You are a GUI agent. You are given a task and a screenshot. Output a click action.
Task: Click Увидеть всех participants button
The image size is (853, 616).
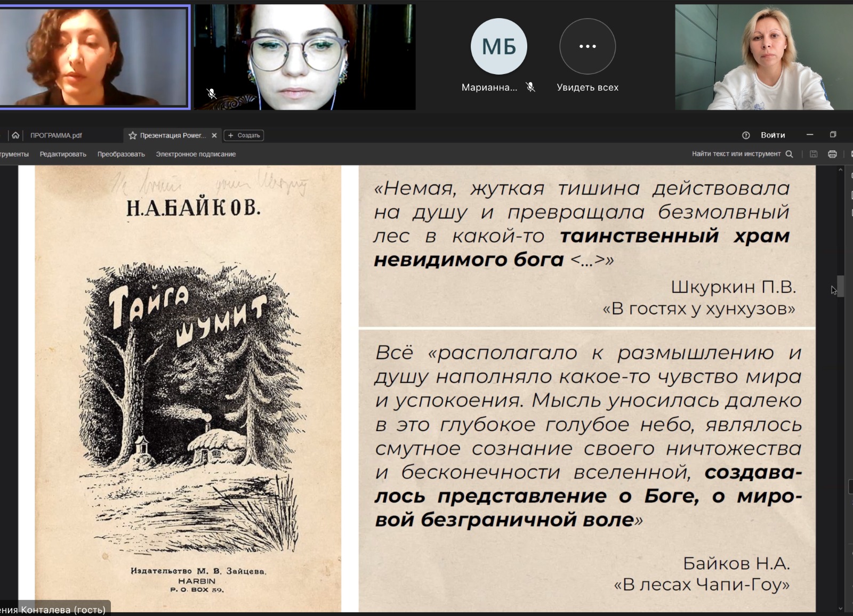(x=588, y=87)
